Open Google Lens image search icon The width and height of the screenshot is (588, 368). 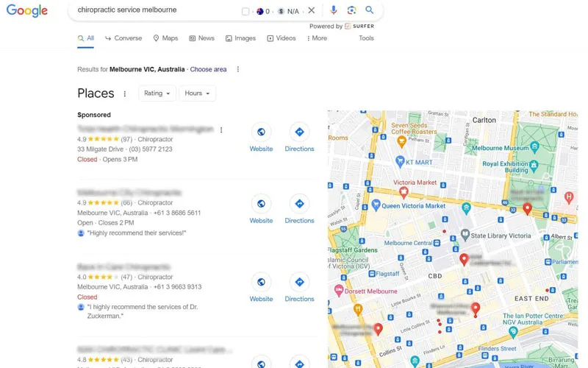point(351,10)
